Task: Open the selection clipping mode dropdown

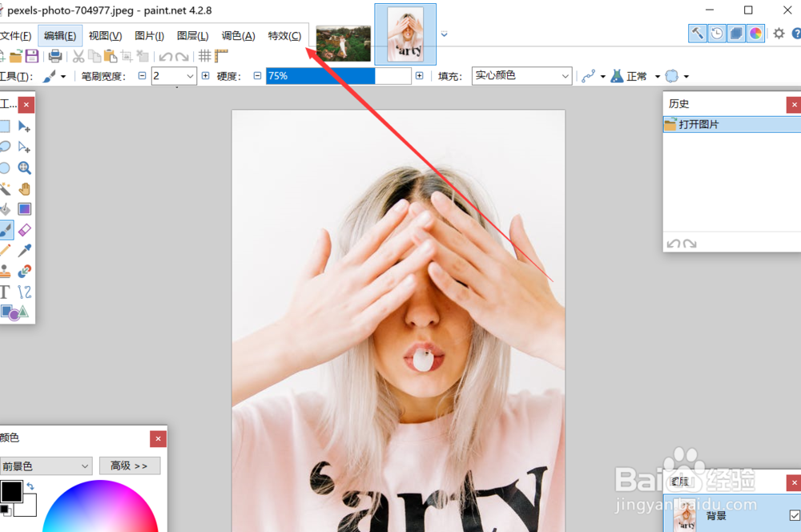Action: tap(686, 77)
